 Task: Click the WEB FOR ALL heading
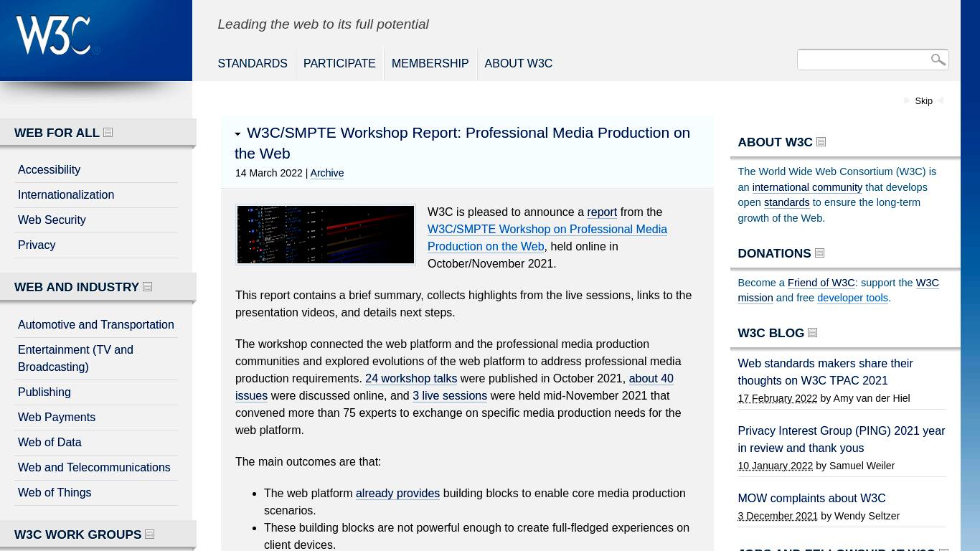click(57, 133)
